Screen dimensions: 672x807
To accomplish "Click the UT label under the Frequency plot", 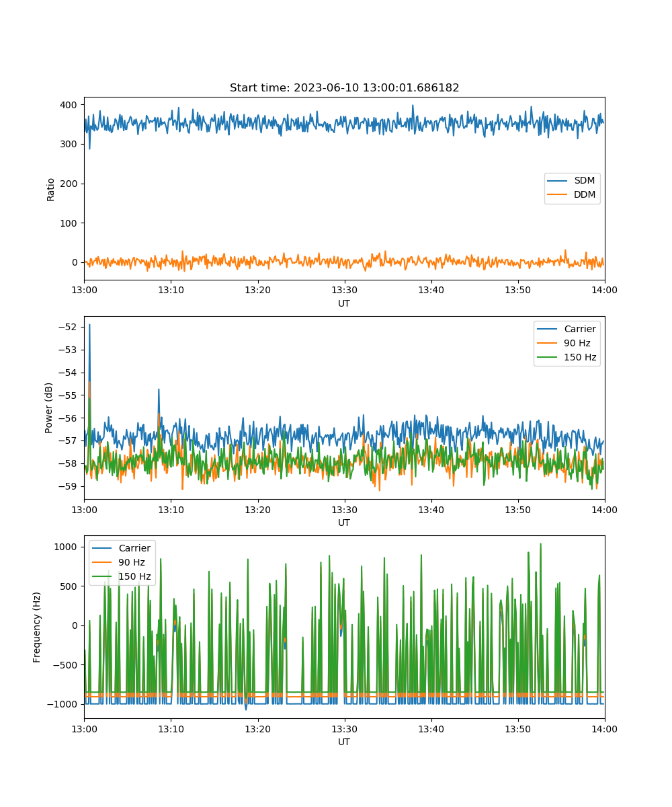I will pos(344,742).
